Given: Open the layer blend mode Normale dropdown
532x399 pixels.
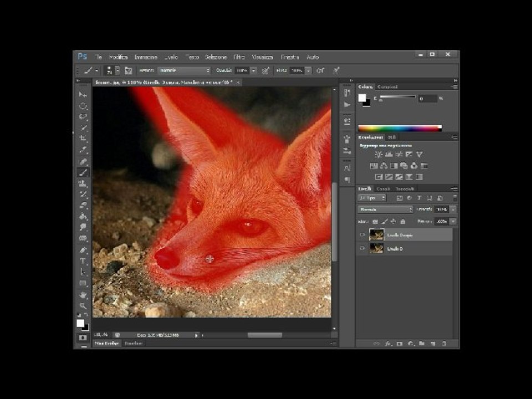Looking at the screenshot, I should pyautogui.click(x=385, y=209).
